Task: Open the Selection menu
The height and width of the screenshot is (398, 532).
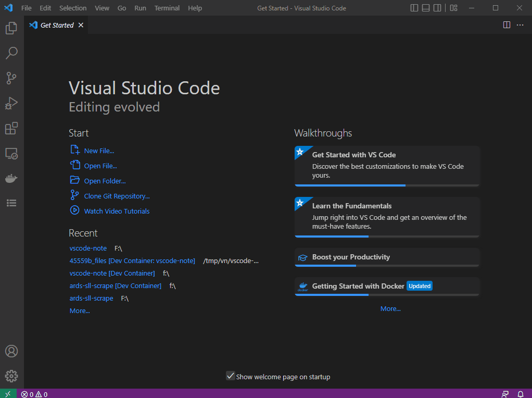Action: click(x=73, y=8)
